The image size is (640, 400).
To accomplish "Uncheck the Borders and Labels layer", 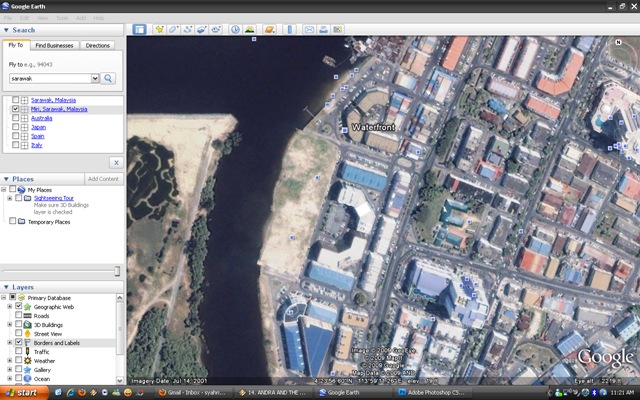I will click(x=18, y=342).
